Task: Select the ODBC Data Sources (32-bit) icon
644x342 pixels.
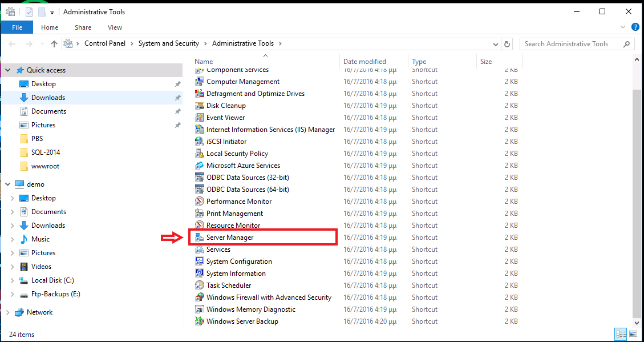Action: [200, 177]
